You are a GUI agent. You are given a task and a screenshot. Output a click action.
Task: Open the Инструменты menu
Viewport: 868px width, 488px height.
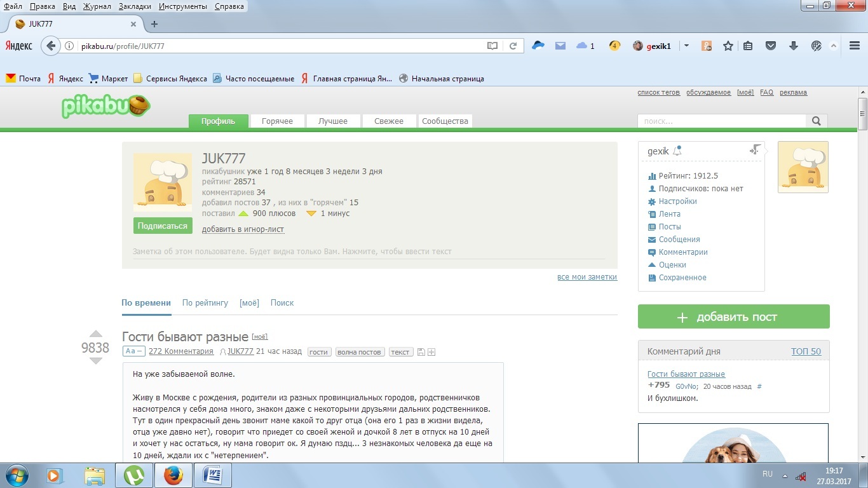(183, 6)
